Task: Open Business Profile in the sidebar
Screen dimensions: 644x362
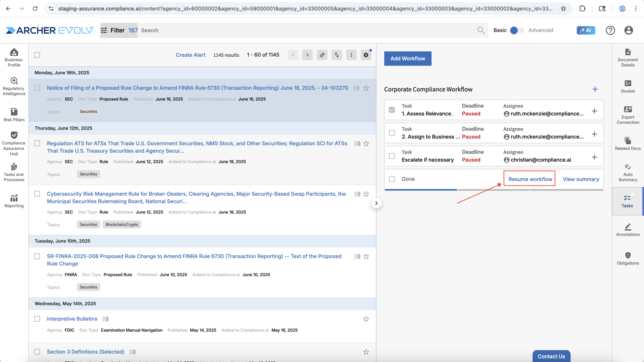Action: [14, 58]
